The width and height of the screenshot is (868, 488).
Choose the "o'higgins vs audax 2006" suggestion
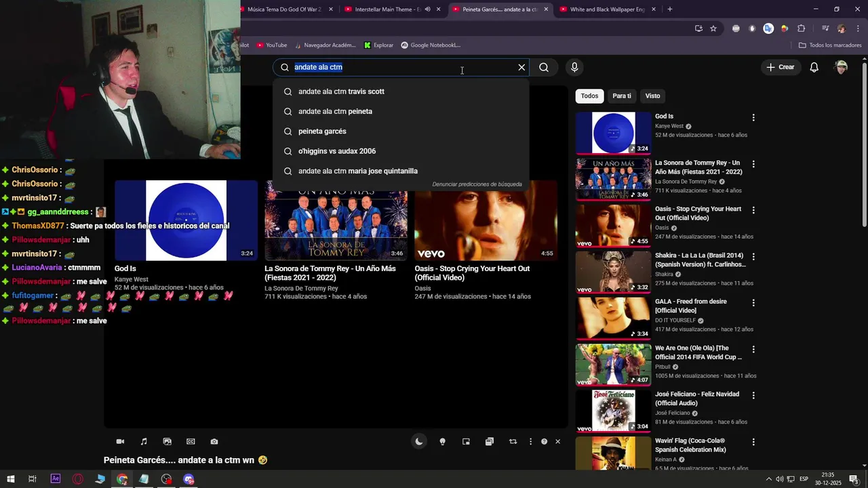tap(401, 151)
